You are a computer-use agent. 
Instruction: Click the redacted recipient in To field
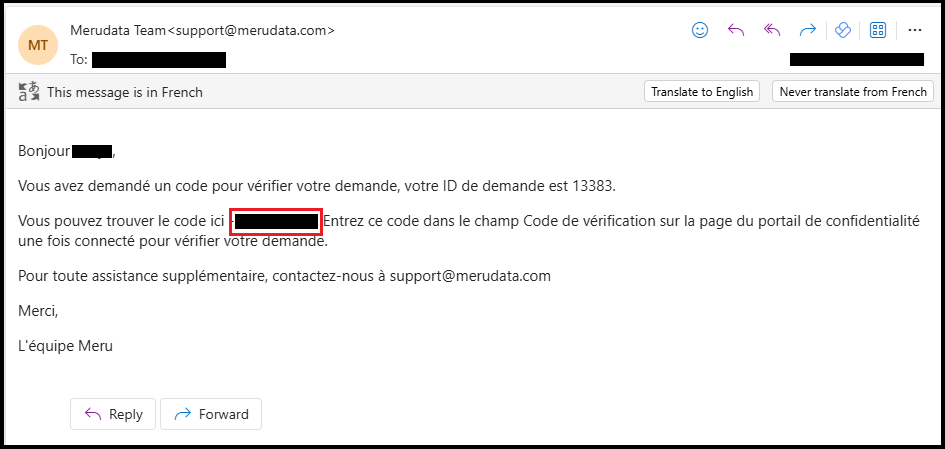[159, 60]
